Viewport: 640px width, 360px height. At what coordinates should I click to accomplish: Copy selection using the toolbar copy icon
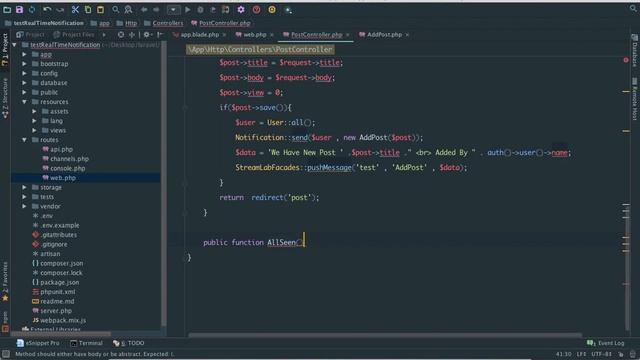88,9
